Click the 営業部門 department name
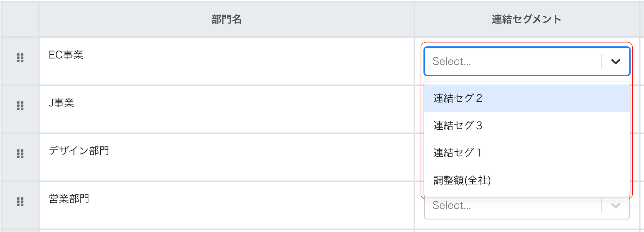The image size is (644, 232). pos(69,199)
